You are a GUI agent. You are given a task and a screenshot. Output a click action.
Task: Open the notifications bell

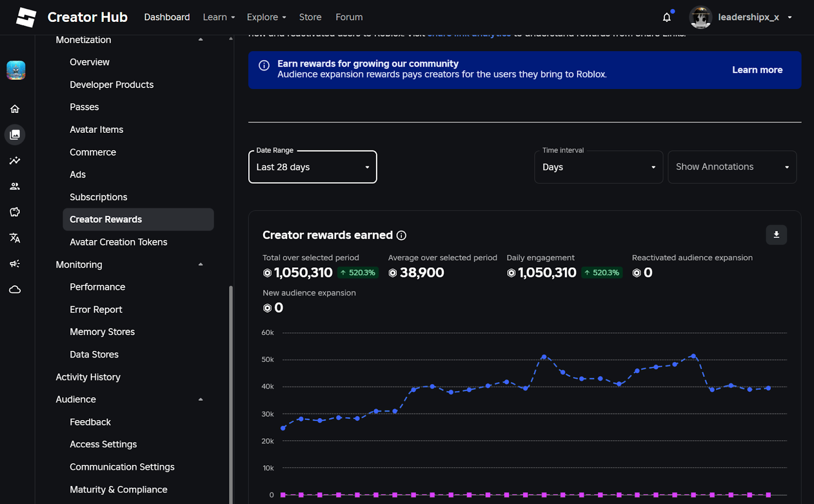pyautogui.click(x=666, y=17)
